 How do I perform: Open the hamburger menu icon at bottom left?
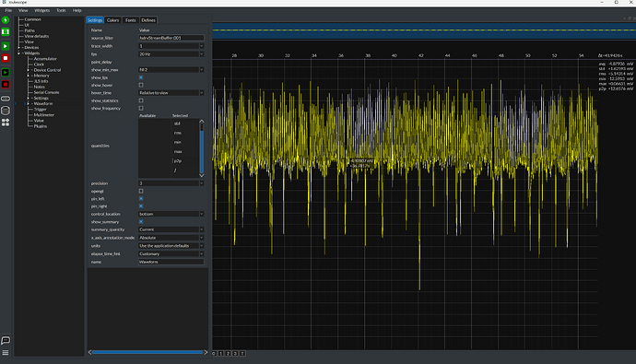6,353
